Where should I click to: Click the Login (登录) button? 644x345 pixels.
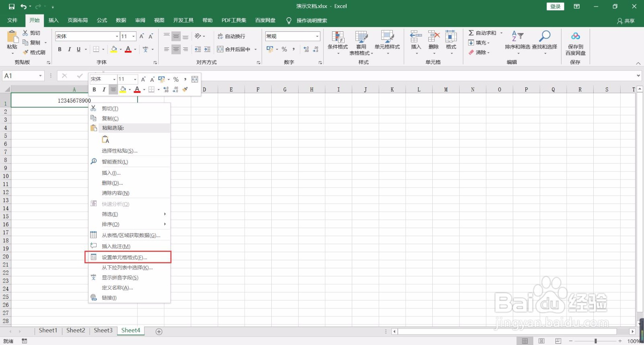click(555, 6)
